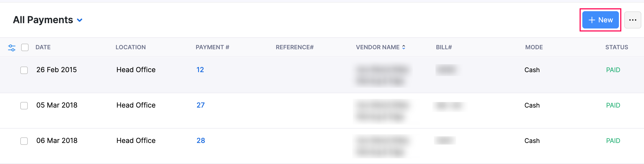Screen dimensions: 644x164
Task: Open payment number 28
Action: pyautogui.click(x=201, y=140)
